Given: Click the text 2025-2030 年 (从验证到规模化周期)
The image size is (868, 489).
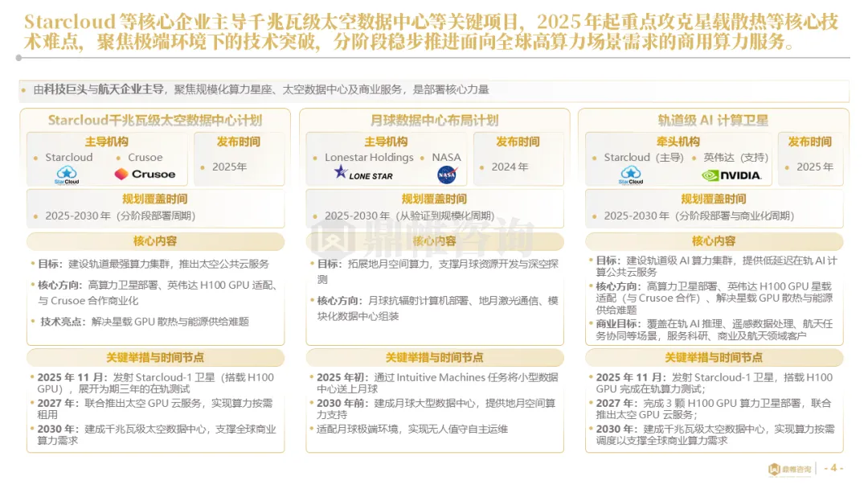Looking at the screenshot, I should [x=410, y=216].
